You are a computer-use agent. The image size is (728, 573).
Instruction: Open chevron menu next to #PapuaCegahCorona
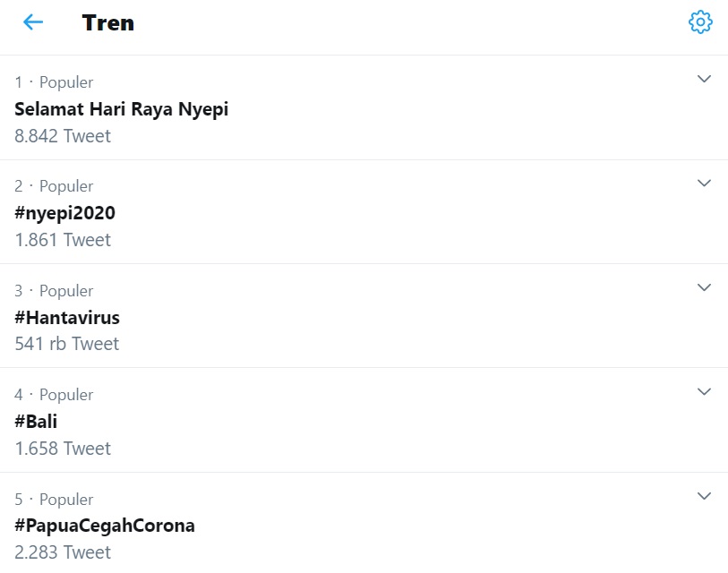coord(704,496)
